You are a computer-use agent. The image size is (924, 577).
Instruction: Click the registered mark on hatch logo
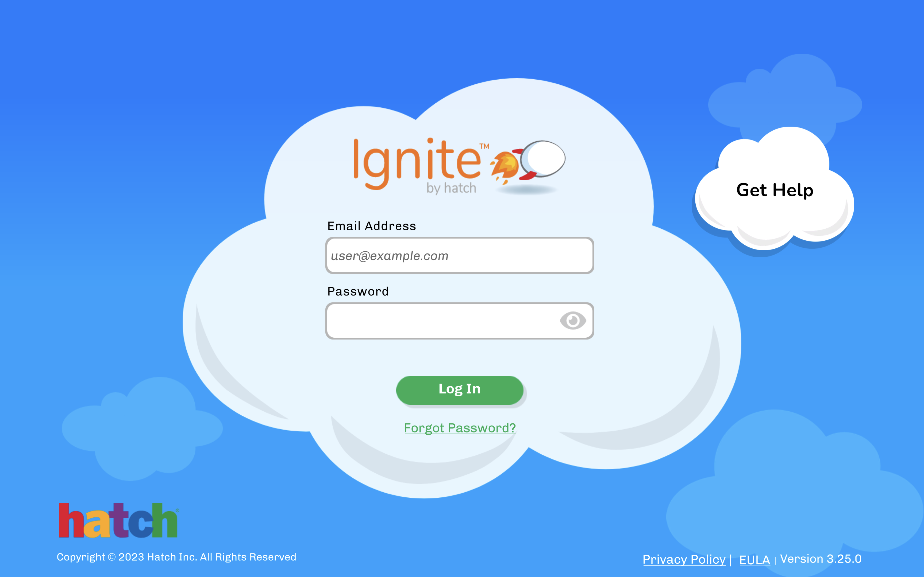(x=177, y=510)
